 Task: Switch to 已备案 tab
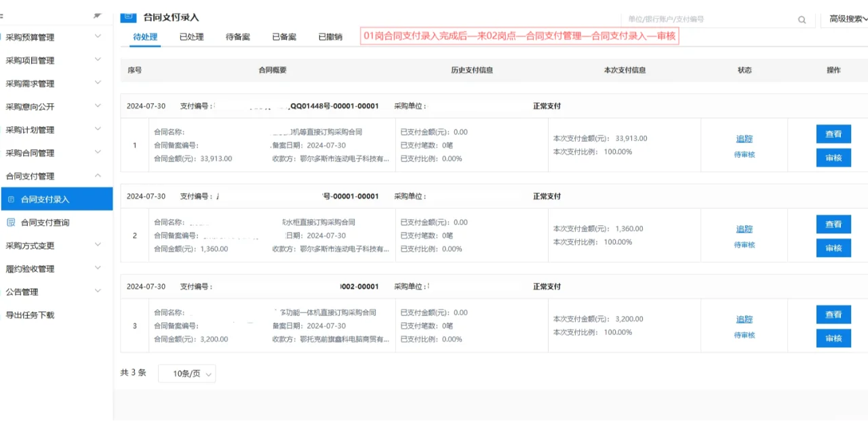pos(284,37)
